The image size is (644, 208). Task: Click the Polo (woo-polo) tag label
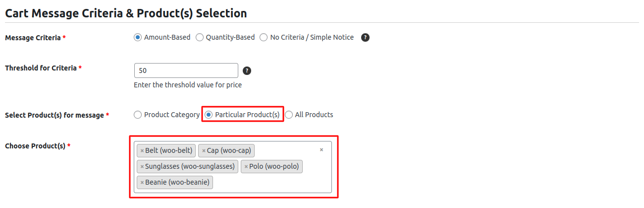tap(274, 167)
